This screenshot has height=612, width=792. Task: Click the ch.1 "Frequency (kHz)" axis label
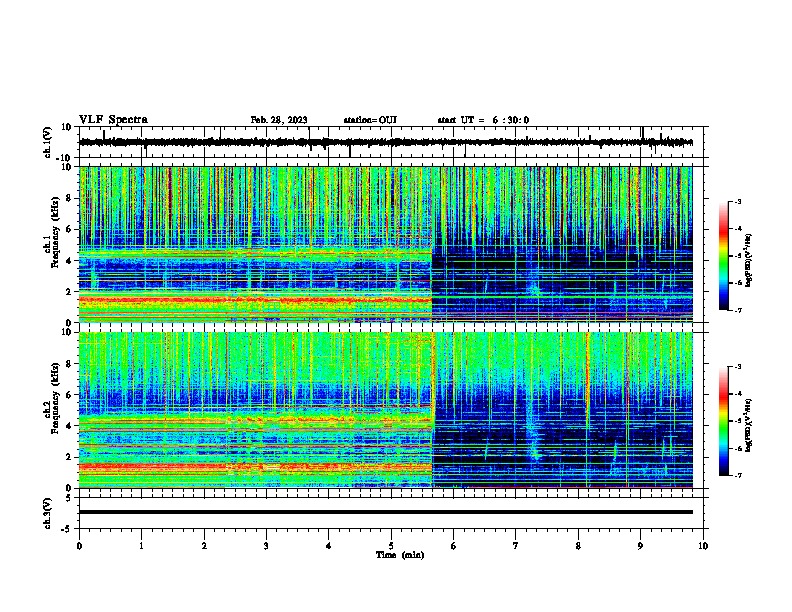55,232
